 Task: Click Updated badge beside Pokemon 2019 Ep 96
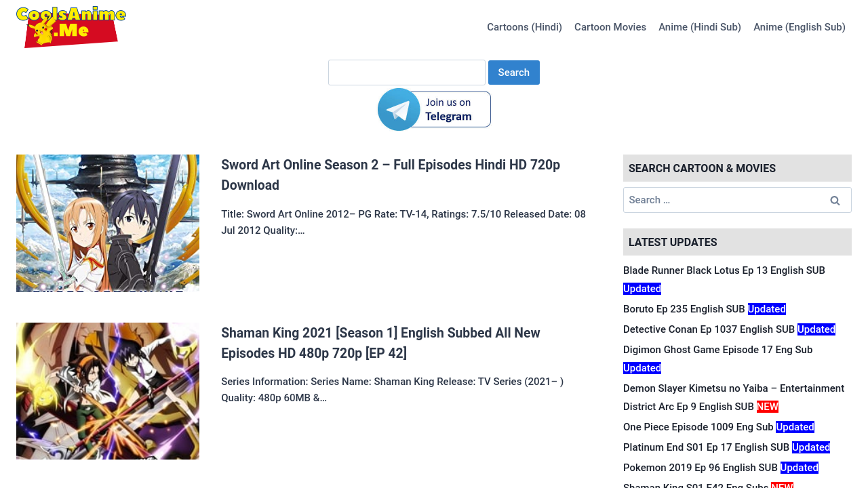[800, 468]
